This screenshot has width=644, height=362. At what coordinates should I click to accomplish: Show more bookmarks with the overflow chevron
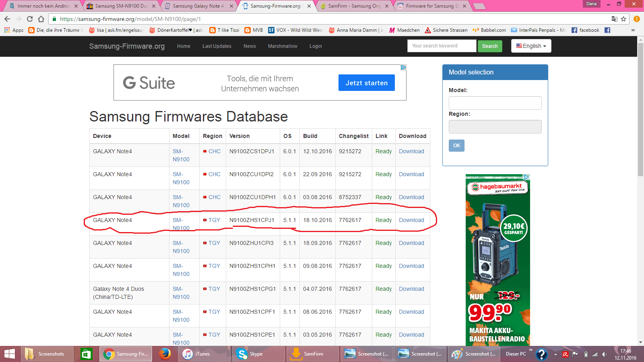tap(633, 30)
